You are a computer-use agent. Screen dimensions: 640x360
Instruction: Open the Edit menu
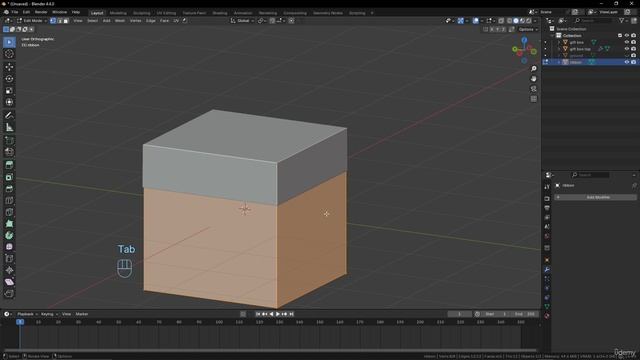(26, 12)
